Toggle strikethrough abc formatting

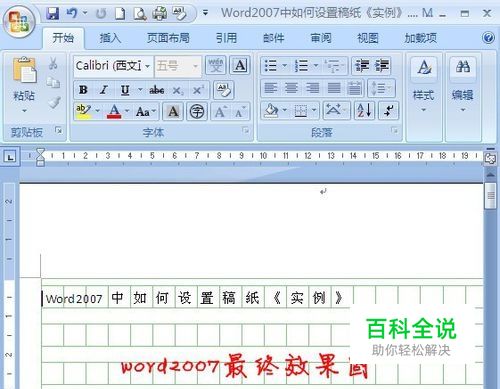pos(156,90)
